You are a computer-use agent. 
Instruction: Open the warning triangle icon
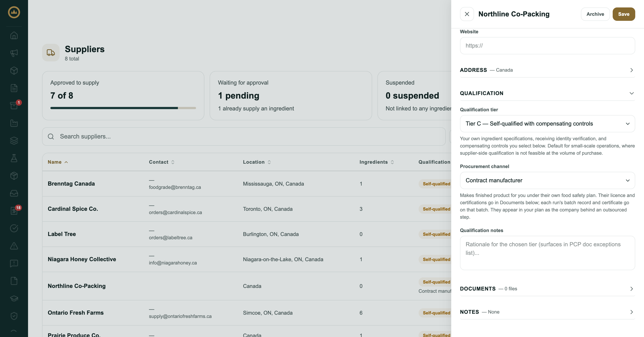point(14,246)
